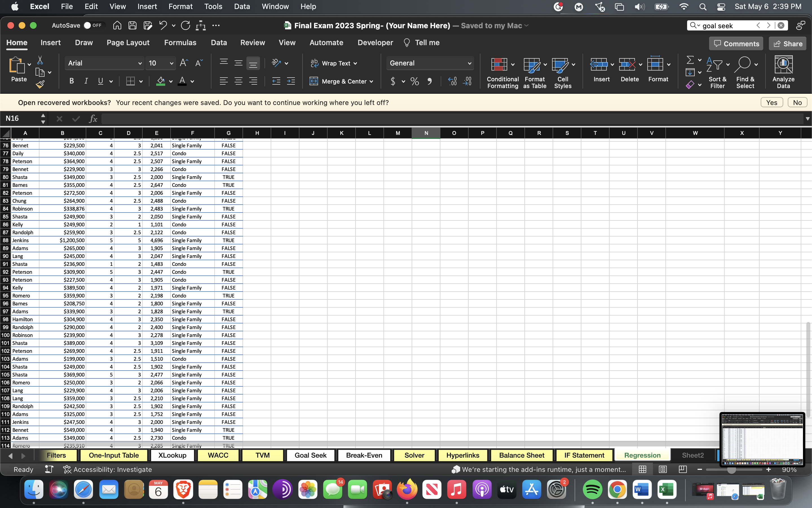The width and height of the screenshot is (812, 508).
Task: Open the Formulas ribbon tab
Action: (x=180, y=43)
